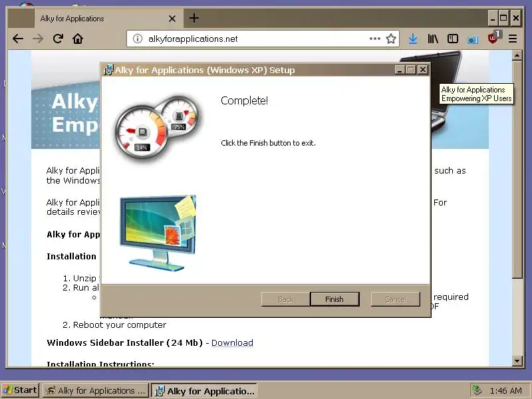532x399 pixels.
Task: Click the 'Complete!' heading in the dialog
Action: click(x=244, y=101)
